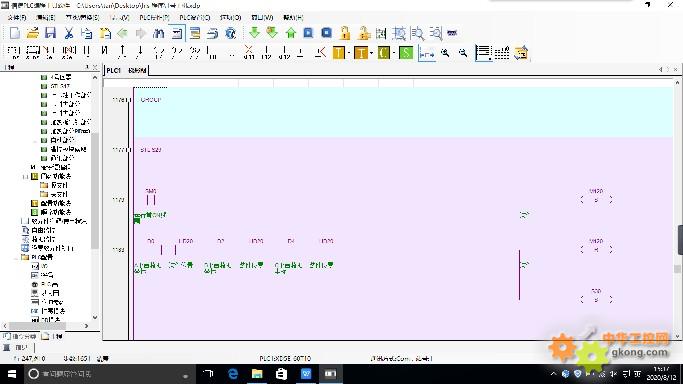Cut selection with the scissors icon
This screenshot has width=683, height=384.
68,33
